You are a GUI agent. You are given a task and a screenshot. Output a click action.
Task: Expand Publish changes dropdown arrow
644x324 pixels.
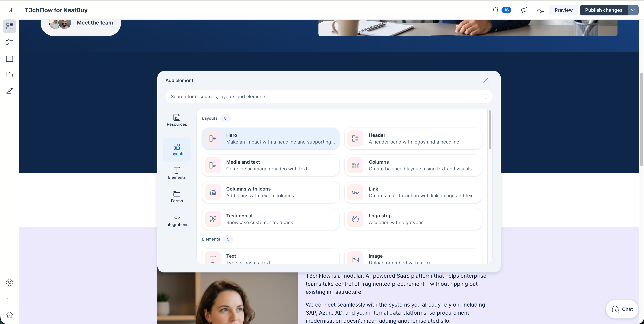click(633, 10)
